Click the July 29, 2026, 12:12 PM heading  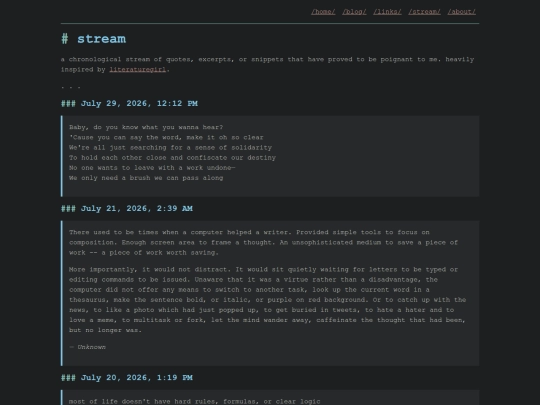(129, 104)
